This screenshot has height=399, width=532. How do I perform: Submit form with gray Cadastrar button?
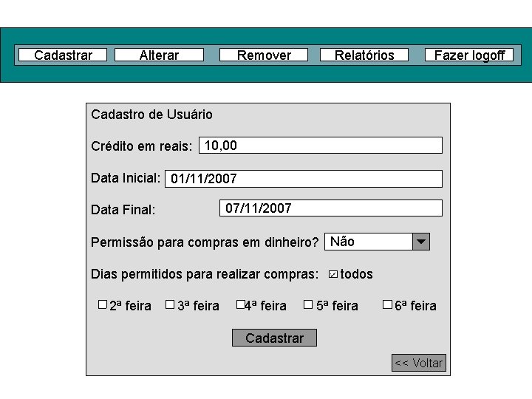(x=274, y=338)
